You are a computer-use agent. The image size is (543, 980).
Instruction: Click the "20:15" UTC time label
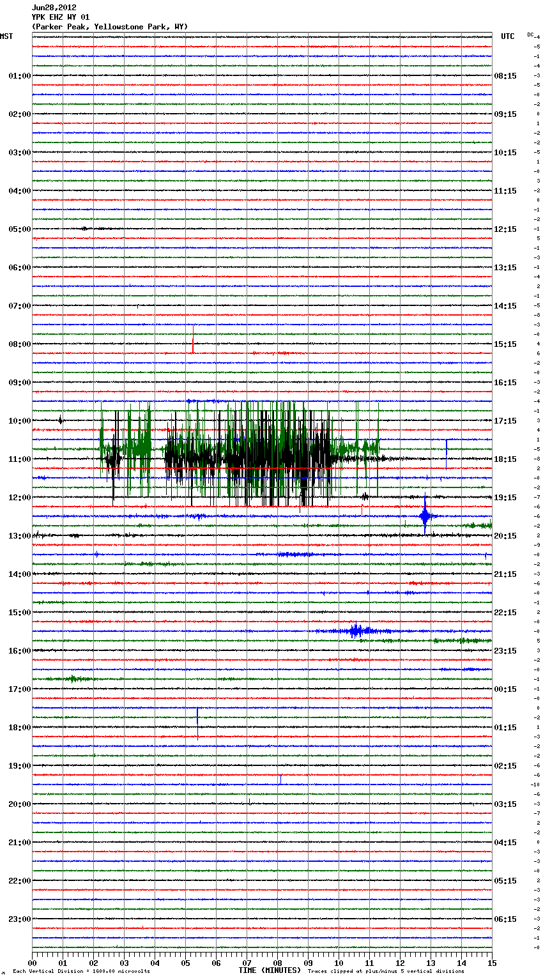(505, 536)
